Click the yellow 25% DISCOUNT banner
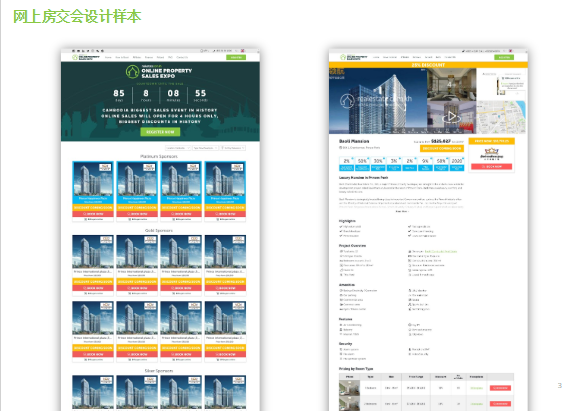Viewport: 587px width, 411px height. (x=428, y=65)
